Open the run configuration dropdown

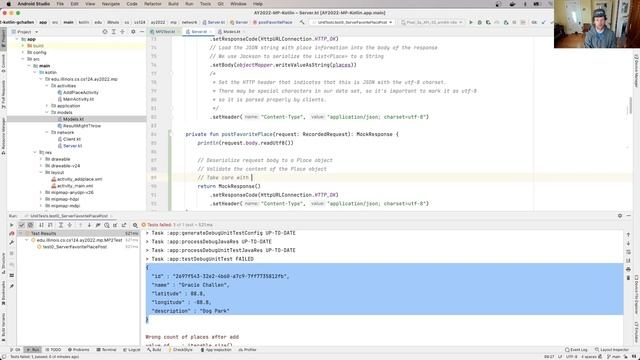pos(352,22)
